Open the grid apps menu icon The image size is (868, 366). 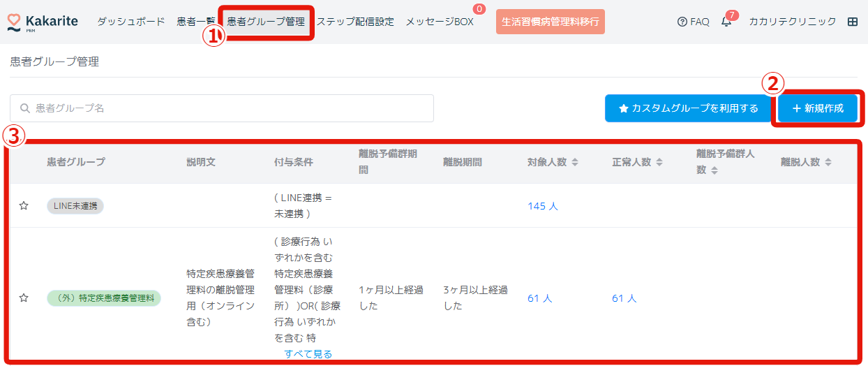[x=852, y=22]
